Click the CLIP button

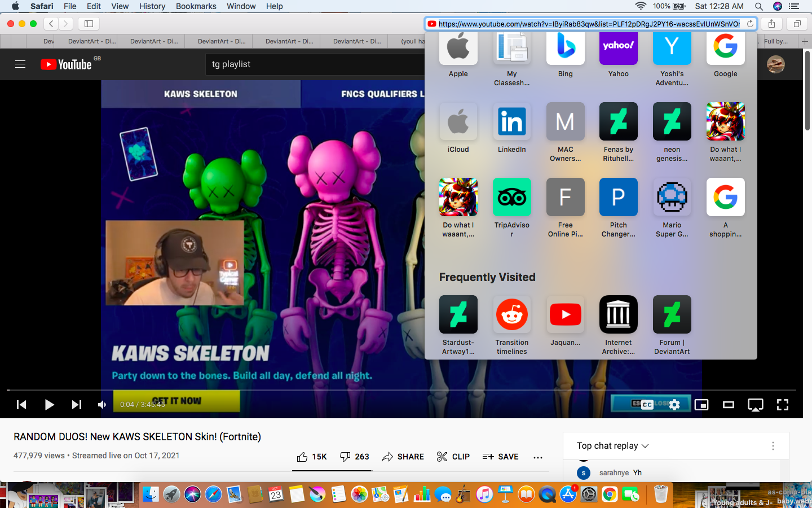click(453, 457)
